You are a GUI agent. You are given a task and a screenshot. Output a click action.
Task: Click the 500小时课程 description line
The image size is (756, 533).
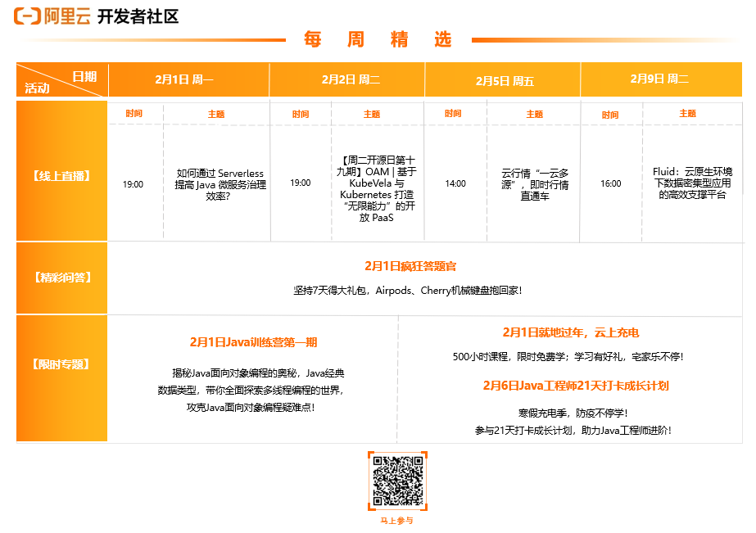coord(568,357)
